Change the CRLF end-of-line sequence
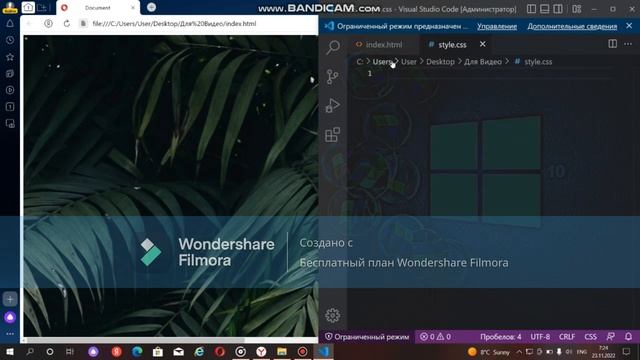640x360 pixels. (567, 337)
